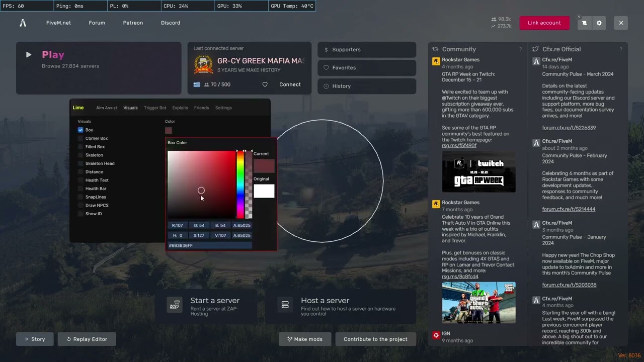
Task: Click the Cfx.re/FiveM avatar on March post
Action: click(x=536, y=61)
